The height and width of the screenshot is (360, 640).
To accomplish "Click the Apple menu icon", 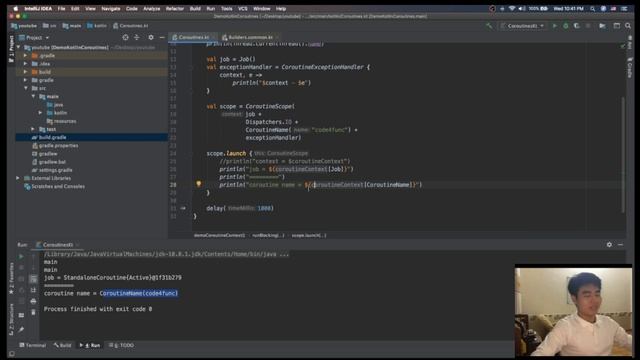I will click(x=16, y=9).
